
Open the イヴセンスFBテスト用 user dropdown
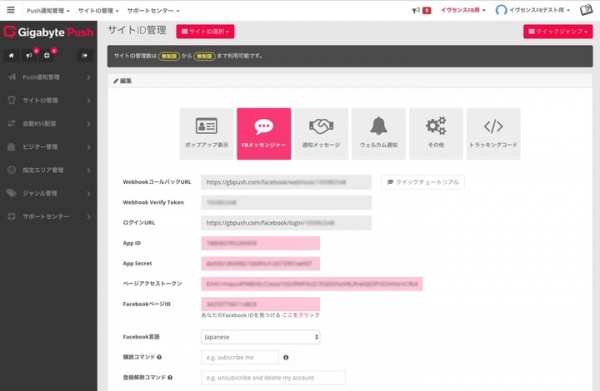point(533,10)
